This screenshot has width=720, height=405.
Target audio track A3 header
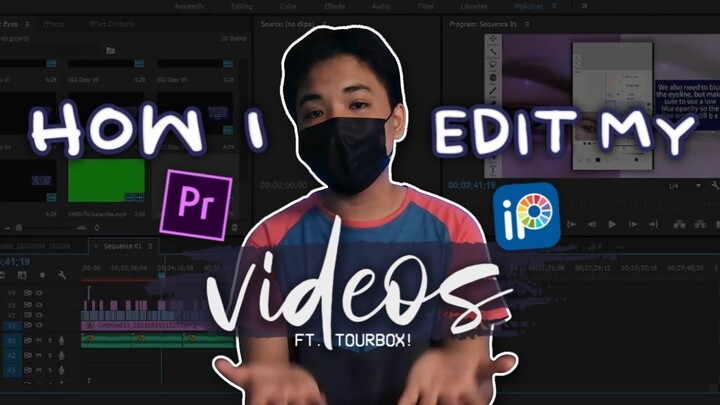click(11, 370)
